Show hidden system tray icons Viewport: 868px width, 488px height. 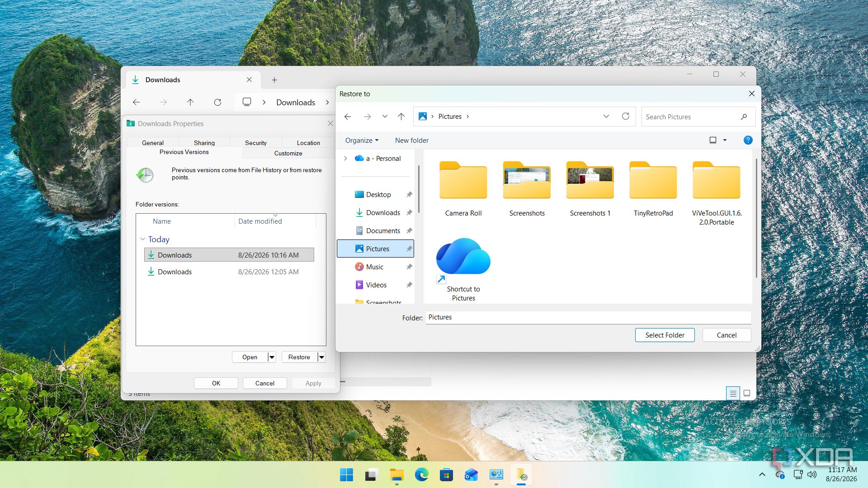coord(762,474)
